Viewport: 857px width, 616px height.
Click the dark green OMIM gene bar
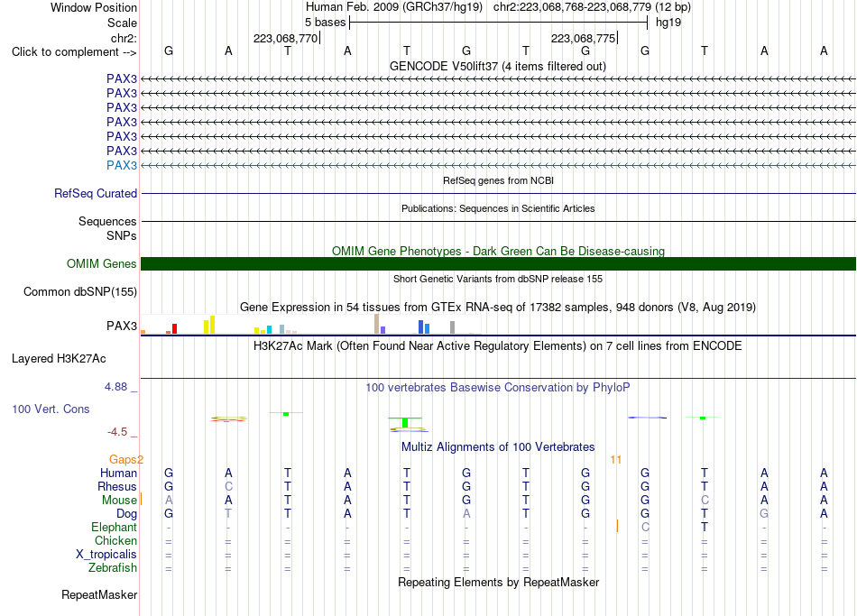[x=498, y=264]
